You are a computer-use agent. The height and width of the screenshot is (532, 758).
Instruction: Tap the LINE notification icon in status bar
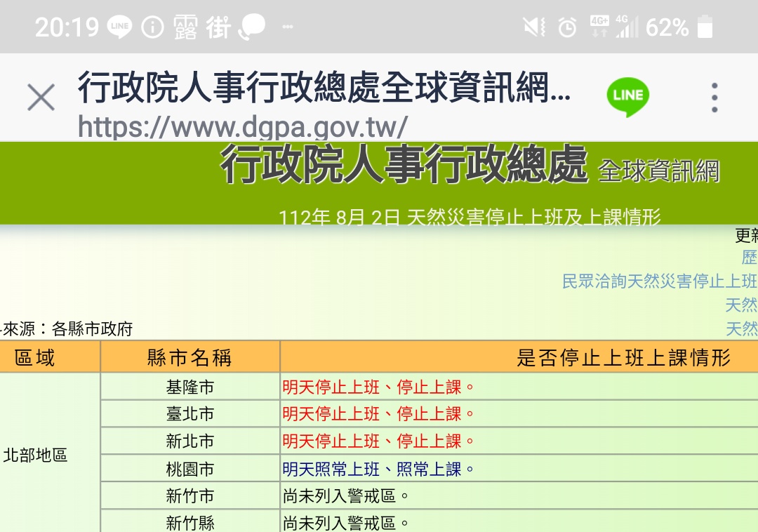click(120, 27)
